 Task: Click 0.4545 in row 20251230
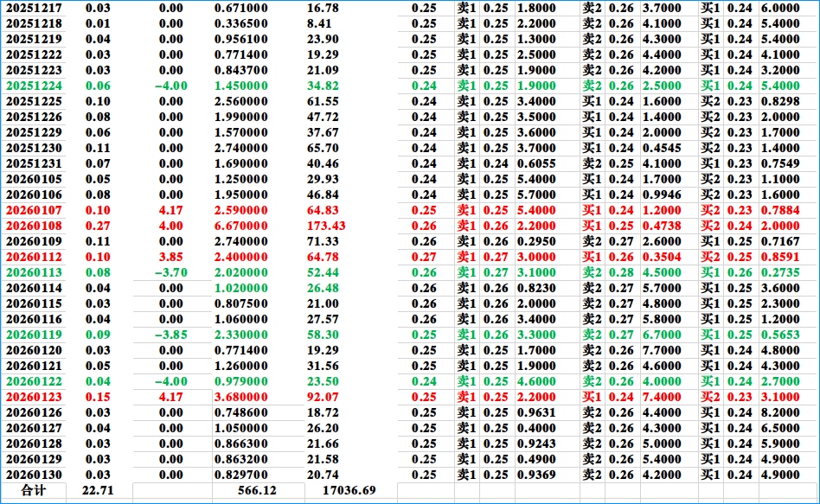tap(662, 148)
